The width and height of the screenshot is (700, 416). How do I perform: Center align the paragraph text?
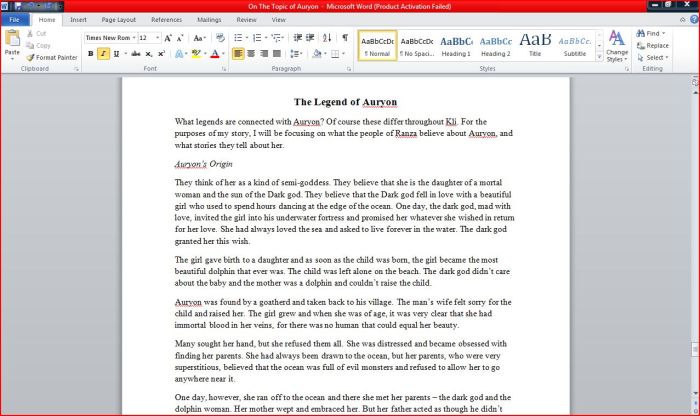251,54
